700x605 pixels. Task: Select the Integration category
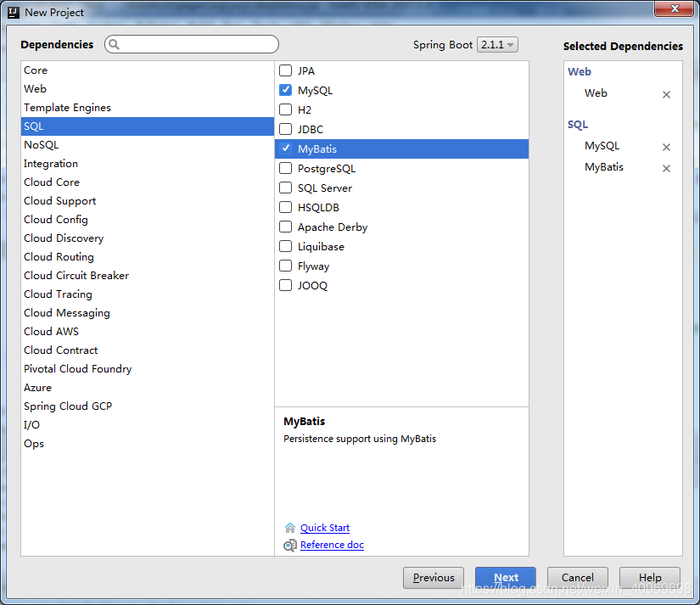point(148,164)
